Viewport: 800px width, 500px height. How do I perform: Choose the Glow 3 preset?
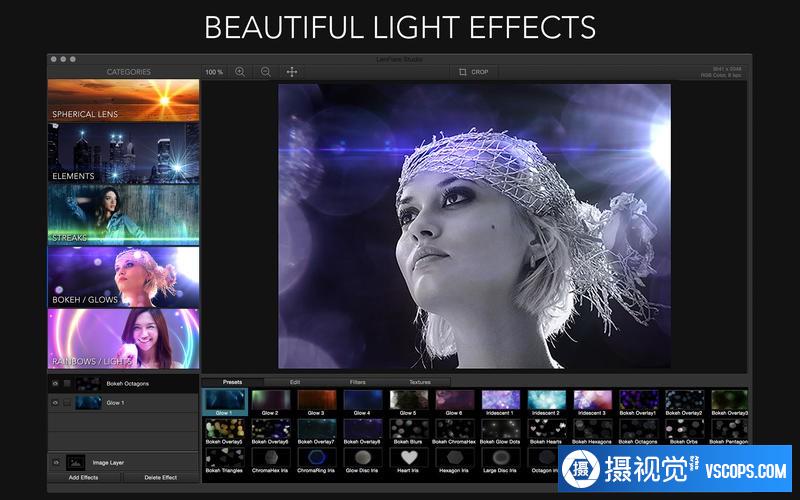(x=316, y=402)
